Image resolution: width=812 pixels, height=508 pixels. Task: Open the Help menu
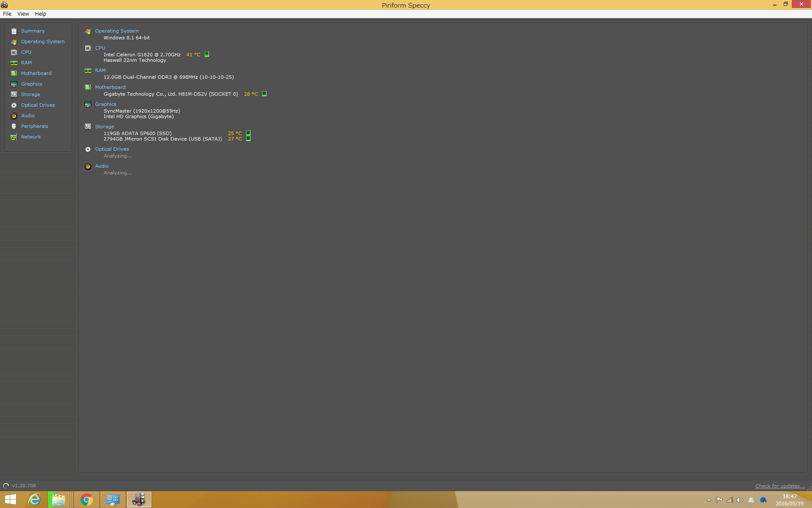click(41, 14)
